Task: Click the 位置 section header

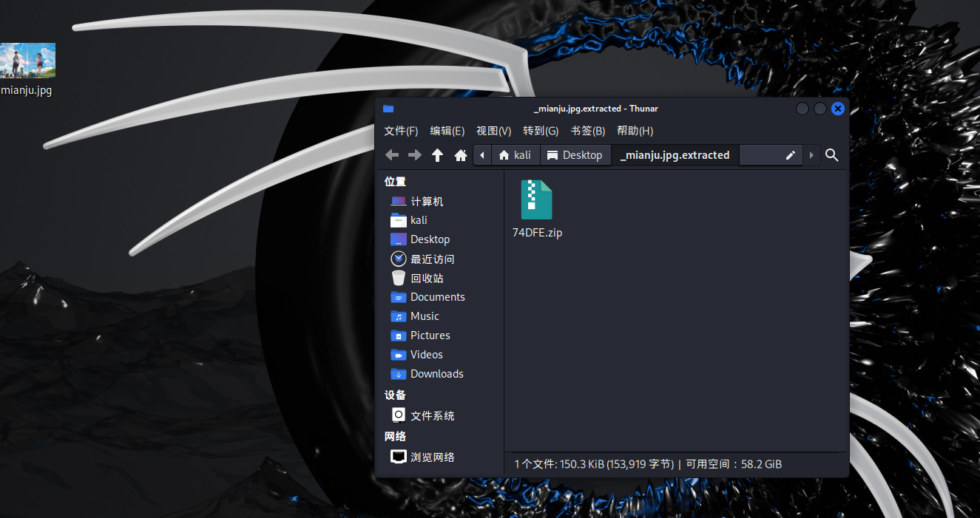Action: click(395, 182)
